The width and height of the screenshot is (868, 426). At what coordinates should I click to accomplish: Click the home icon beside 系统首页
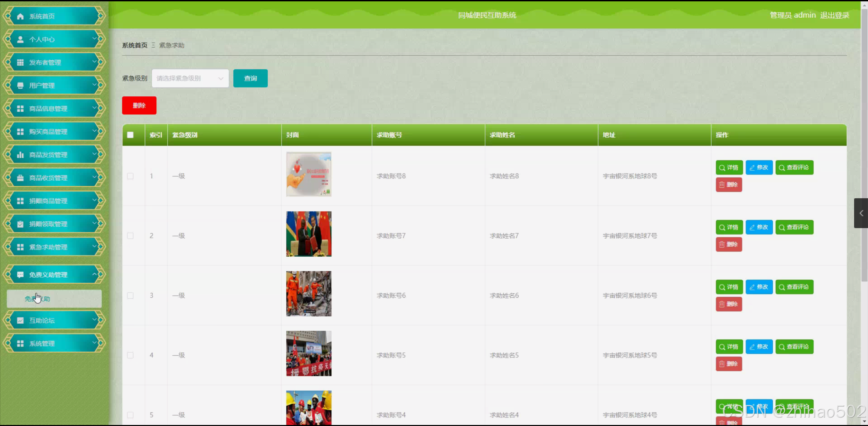pyautogui.click(x=20, y=16)
